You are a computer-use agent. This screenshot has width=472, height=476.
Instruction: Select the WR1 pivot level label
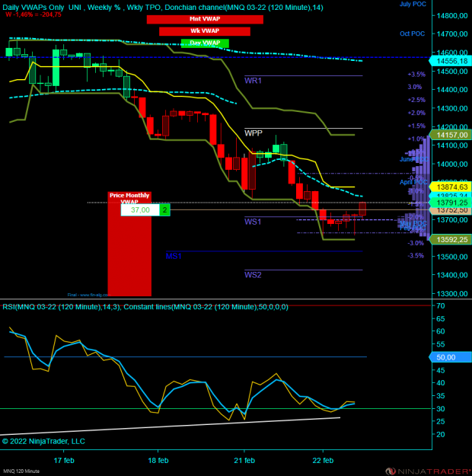point(253,81)
